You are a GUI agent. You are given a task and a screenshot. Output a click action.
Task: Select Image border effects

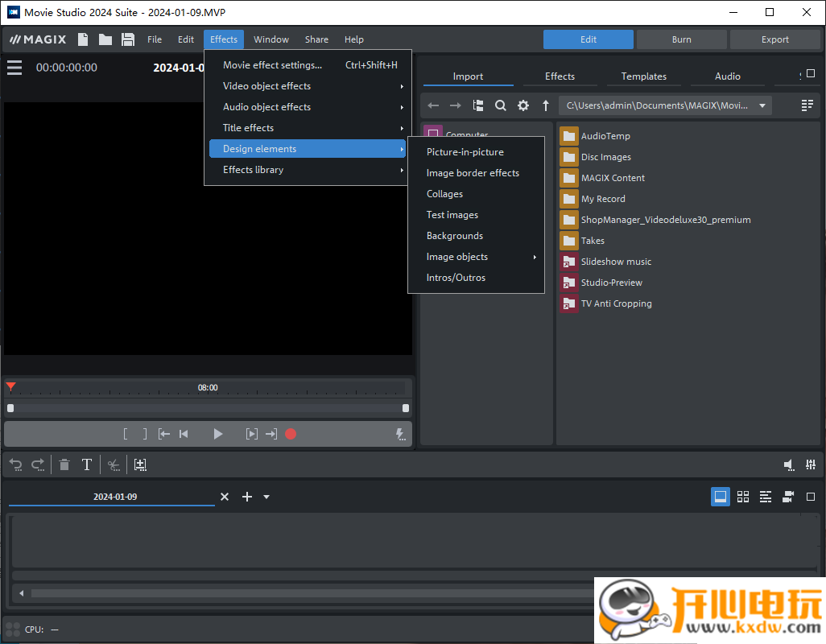click(477, 173)
